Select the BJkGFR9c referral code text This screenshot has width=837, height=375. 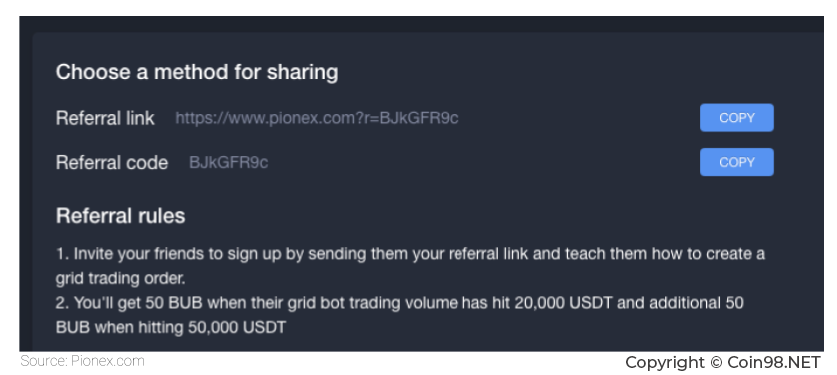(228, 162)
